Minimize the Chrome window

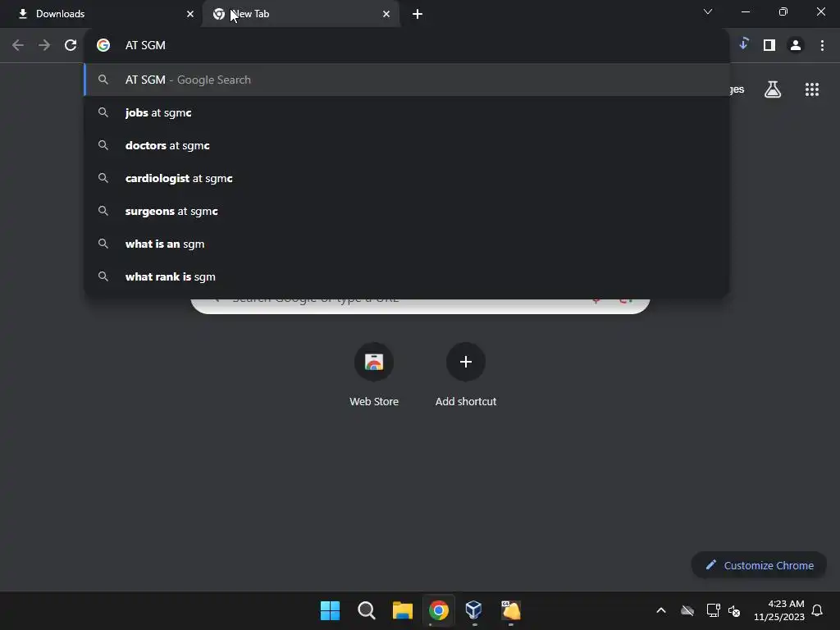tap(745, 11)
